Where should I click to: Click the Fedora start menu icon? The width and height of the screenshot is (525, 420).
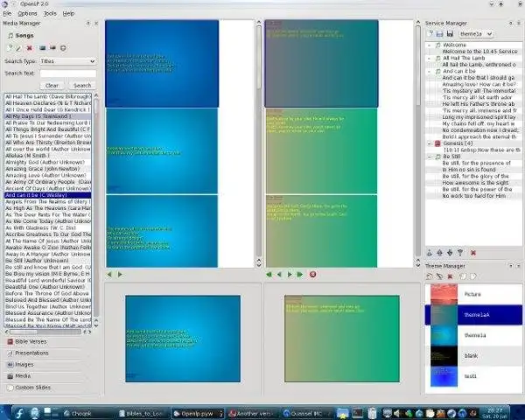(19, 413)
